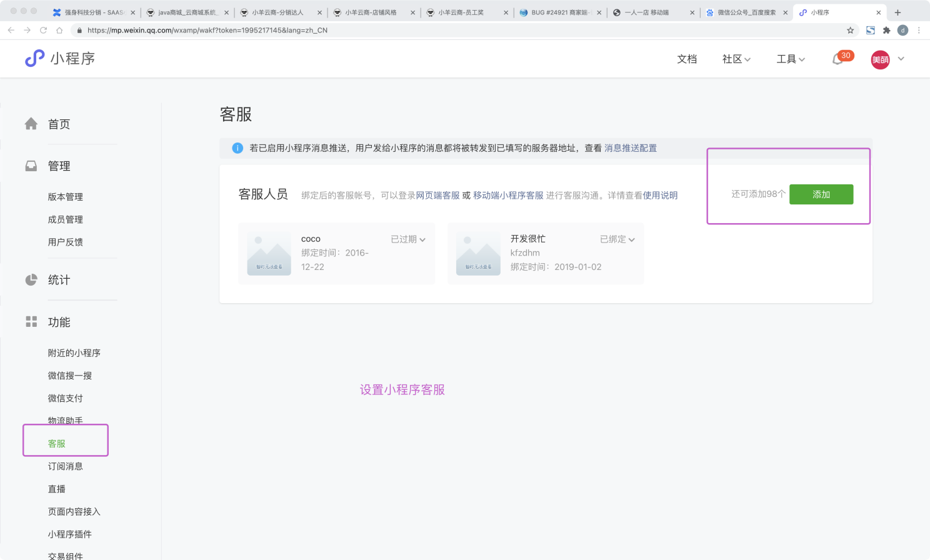The height and width of the screenshot is (560, 930).
Task: Click the 管理 inbox icon in sidebar
Action: click(31, 166)
